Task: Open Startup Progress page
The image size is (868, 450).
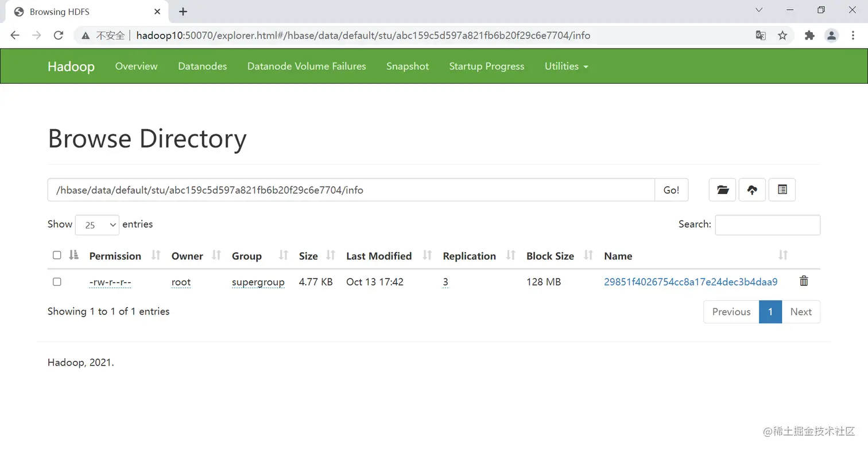Action: [x=487, y=66]
